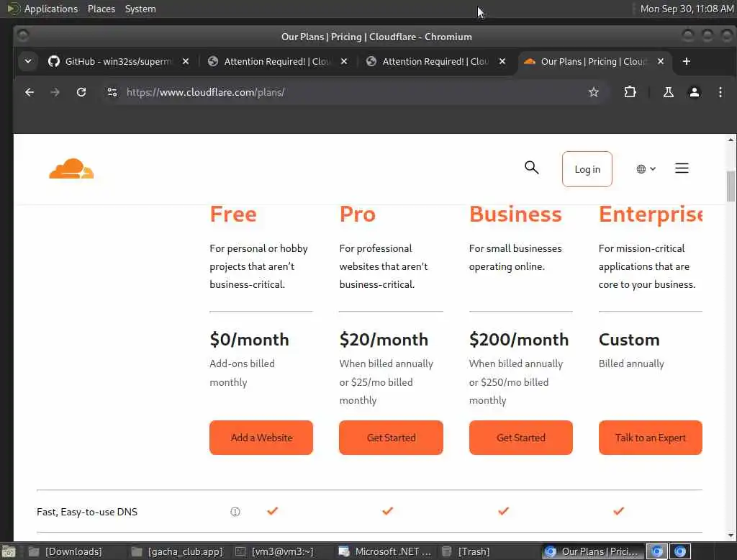This screenshot has width=737, height=560.
Task: Go back to previous page
Action: tap(29, 92)
